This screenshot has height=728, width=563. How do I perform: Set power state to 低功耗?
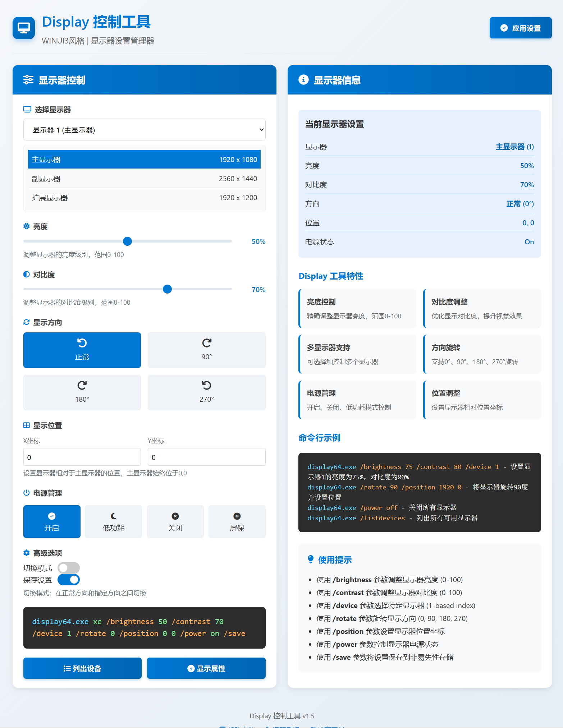(114, 521)
